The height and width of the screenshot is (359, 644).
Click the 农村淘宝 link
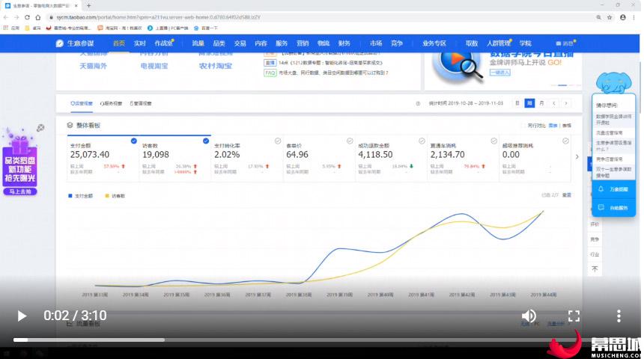click(x=215, y=66)
